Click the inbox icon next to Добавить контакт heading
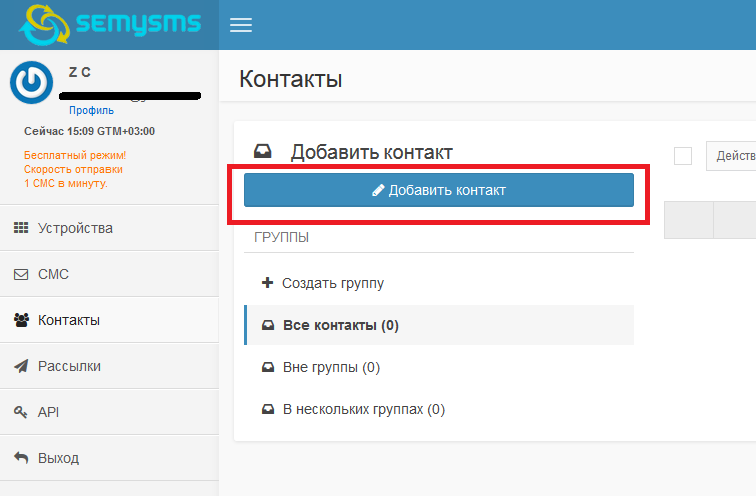This screenshot has width=756, height=496. tap(262, 152)
